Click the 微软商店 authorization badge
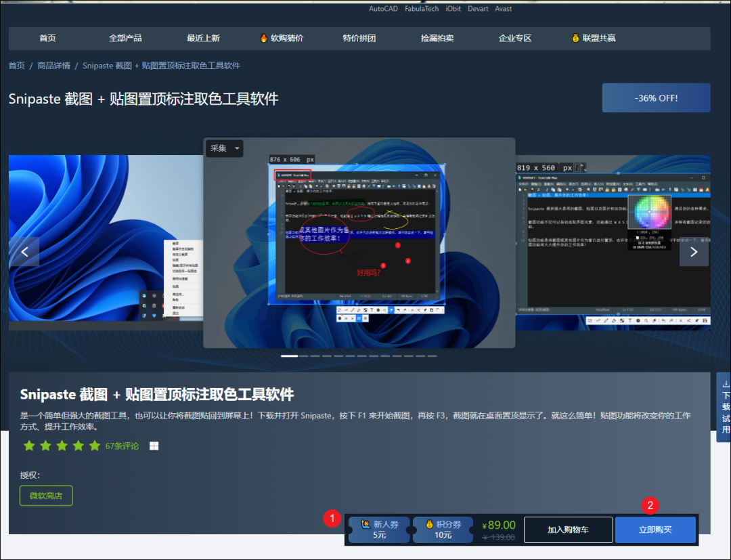 tap(45, 496)
